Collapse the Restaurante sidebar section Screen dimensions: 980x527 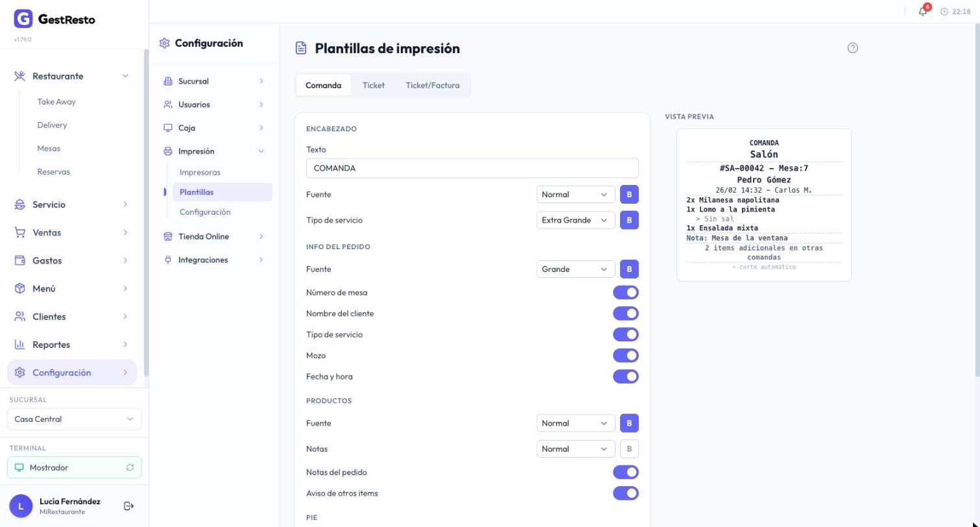click(x=125, y=76)
